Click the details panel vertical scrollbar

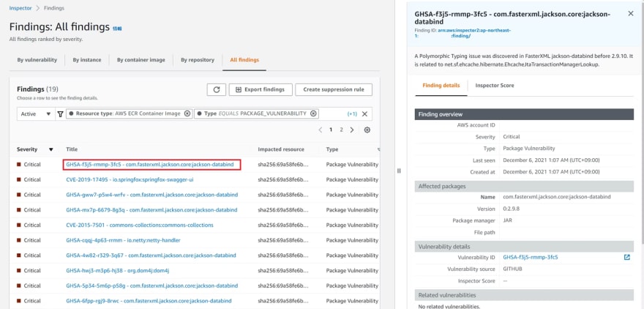[x=643, y=123]
